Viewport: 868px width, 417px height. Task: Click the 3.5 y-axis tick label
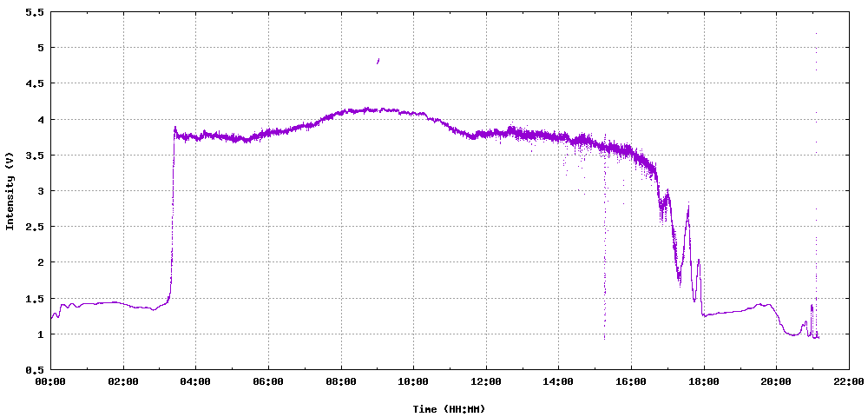click(x=35, y=156)
